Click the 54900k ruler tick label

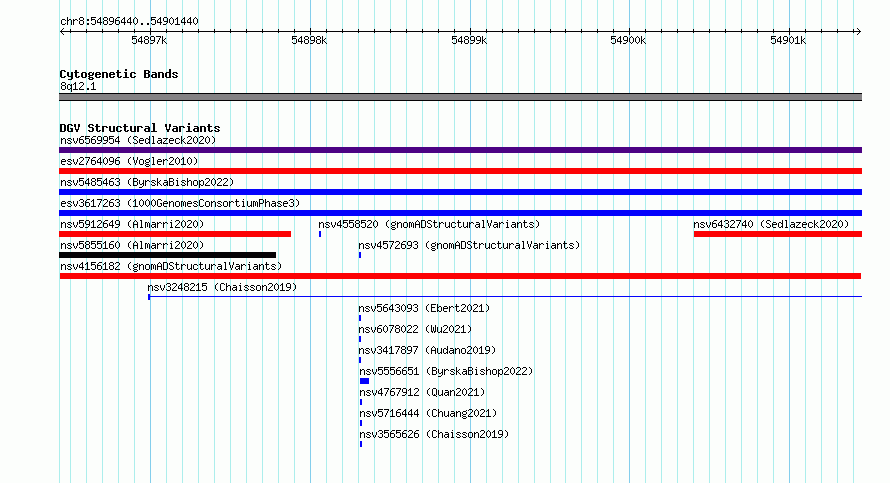(628, 40)
